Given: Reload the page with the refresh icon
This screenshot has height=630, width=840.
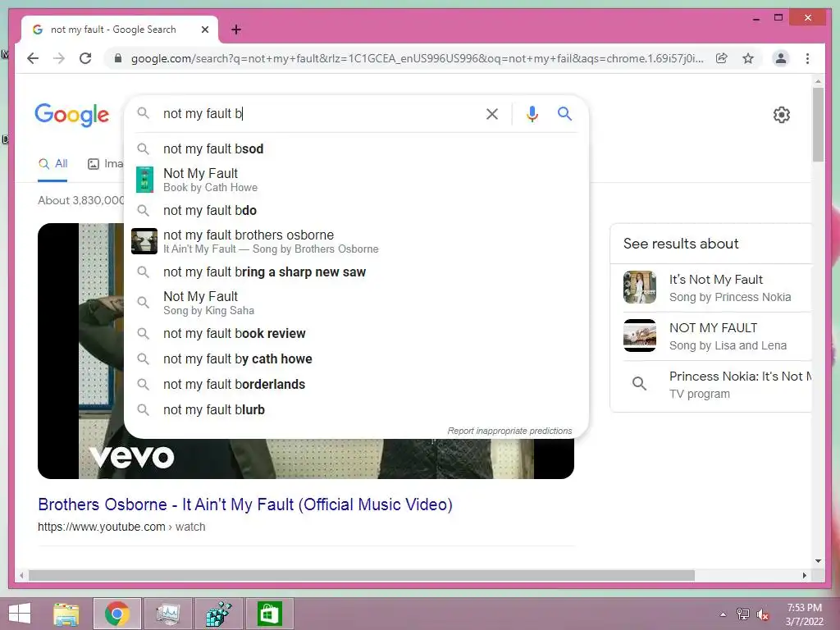Looking at the screenshot, I should [x=85, y=58].
